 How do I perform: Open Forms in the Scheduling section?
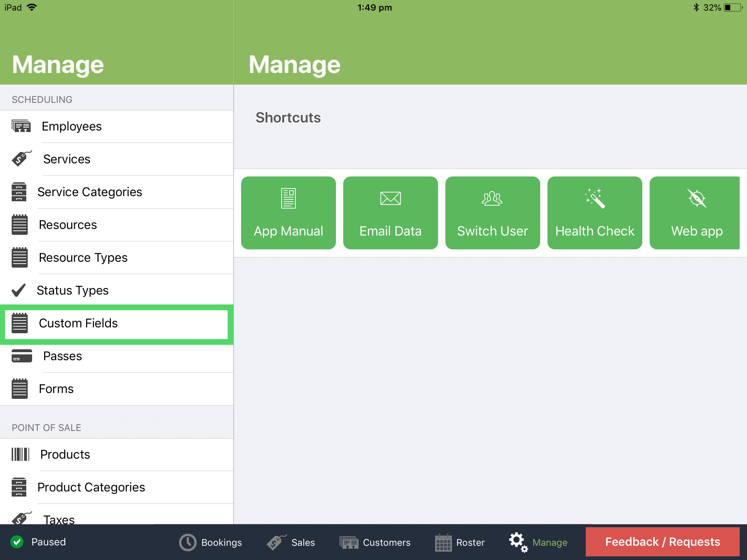click(56, 389)
